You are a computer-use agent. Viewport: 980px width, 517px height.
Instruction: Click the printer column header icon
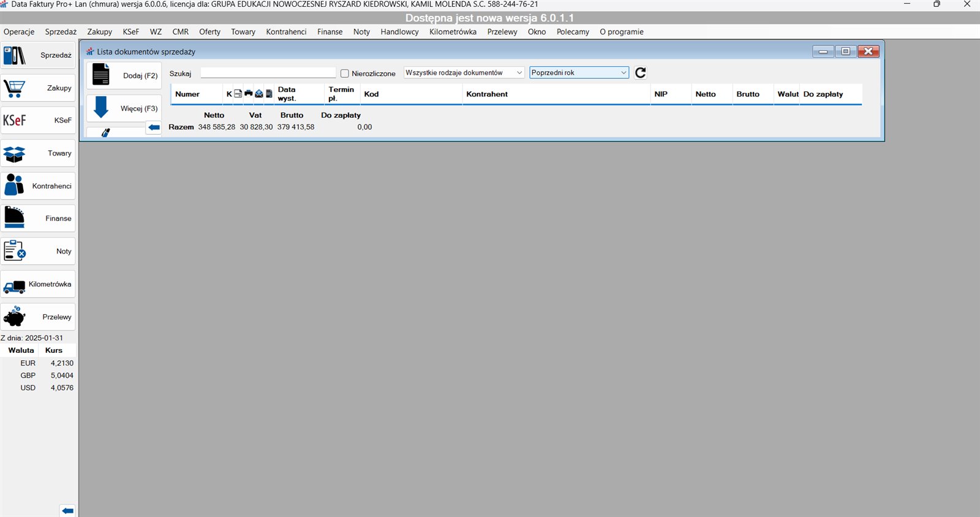248,94
